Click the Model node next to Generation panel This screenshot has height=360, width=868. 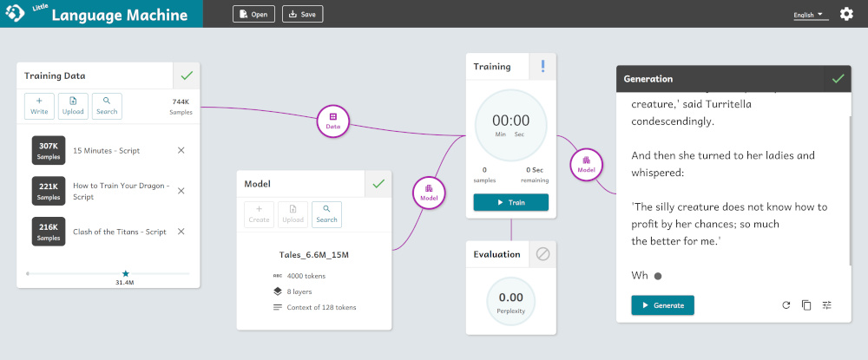[x=587, y=165]
